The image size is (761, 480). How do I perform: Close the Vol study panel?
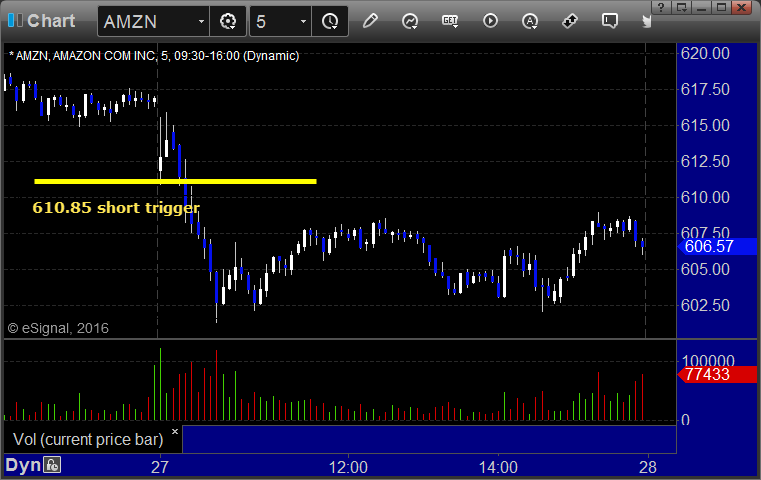(175, 431)
